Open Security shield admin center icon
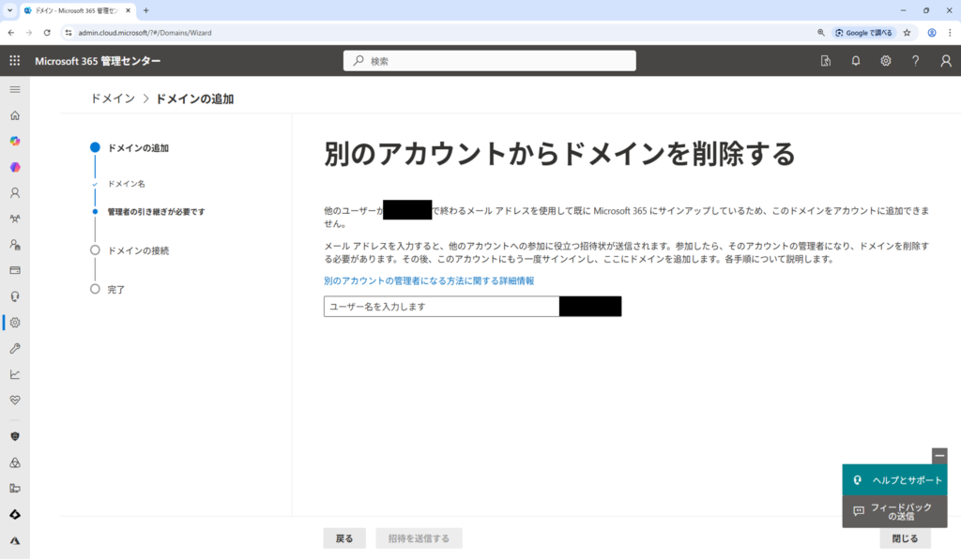This screenshot has width=961, height=560. (x=14, y=436)
